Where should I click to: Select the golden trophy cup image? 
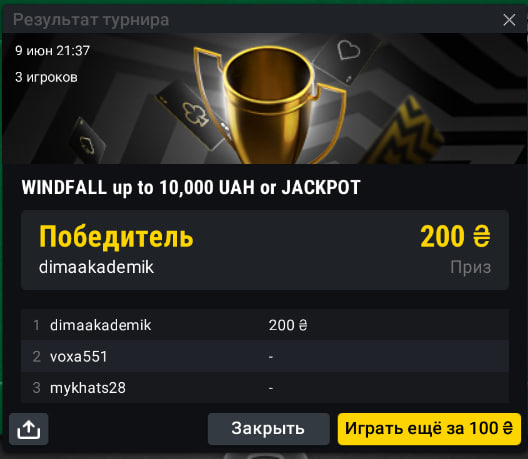pos(269,104)
